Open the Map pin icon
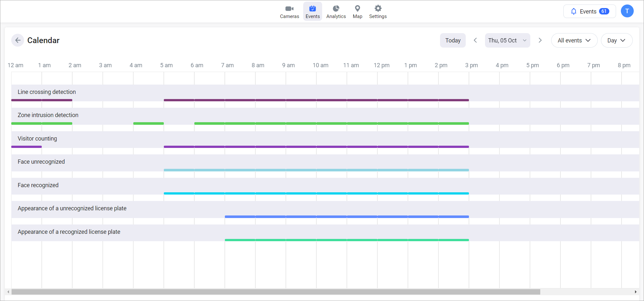Viewport: 644px width, 301px height. coord(357,9)
